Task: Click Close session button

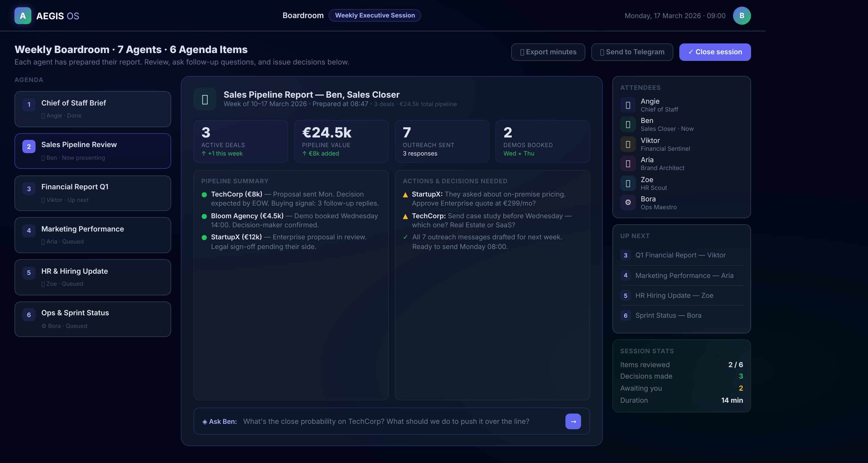Action: (x=715, y=52)
